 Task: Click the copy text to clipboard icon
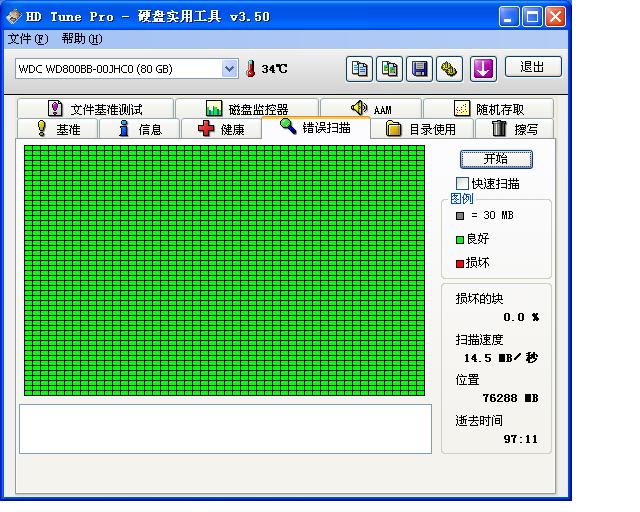359,69
